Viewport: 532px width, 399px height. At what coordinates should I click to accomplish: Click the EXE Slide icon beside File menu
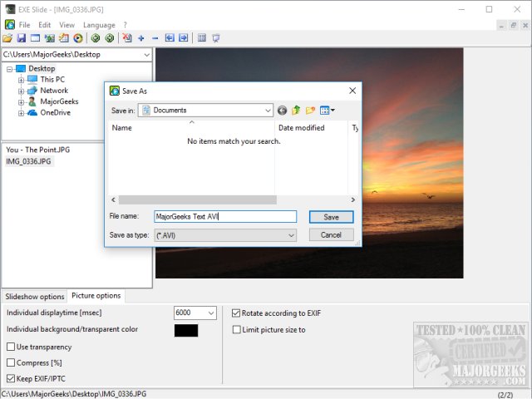pyautogui.click(x=10, y=24)
